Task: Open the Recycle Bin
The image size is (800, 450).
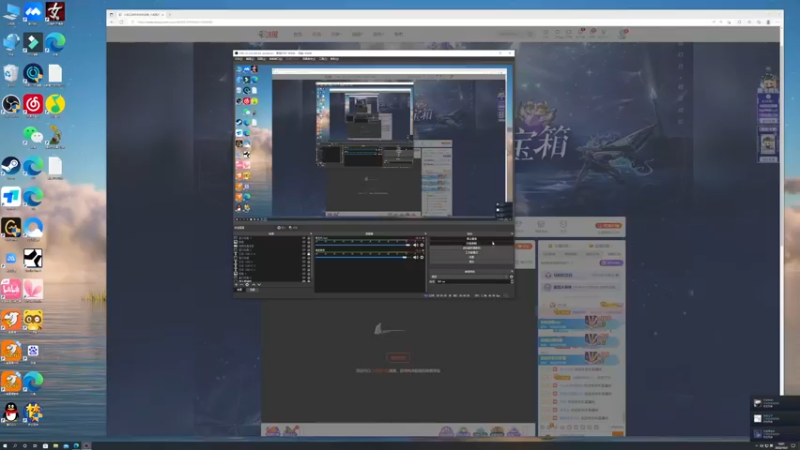Action: tap(11, 73)
